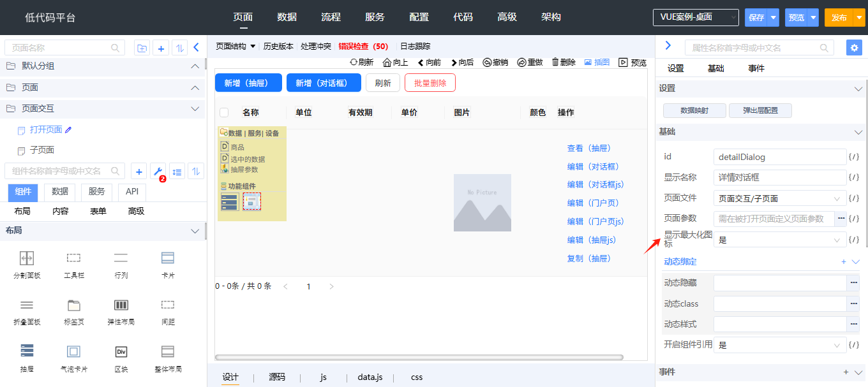Pick the 抽屉 drawer component icon
This screenshot has width=868, height=387.
pos(27,351)
